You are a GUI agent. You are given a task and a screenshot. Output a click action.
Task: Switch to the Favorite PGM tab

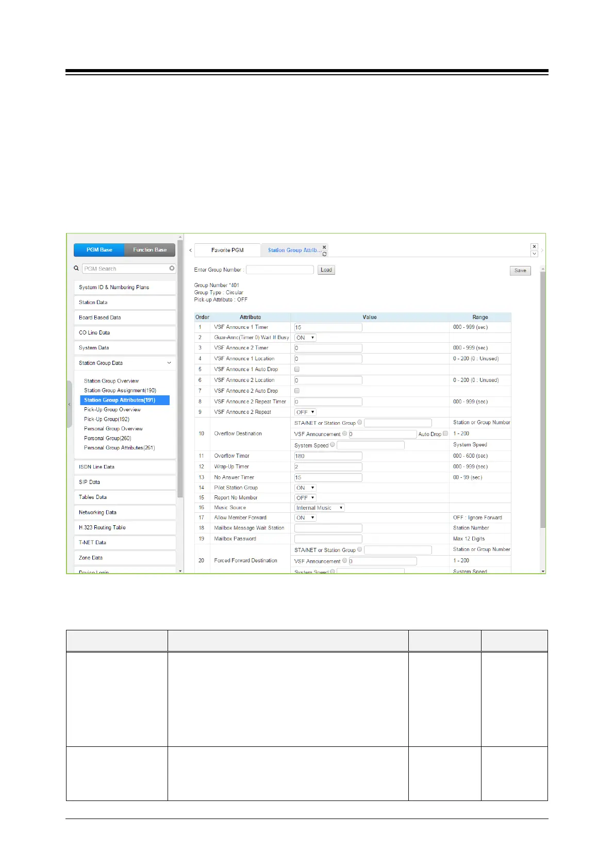click(x=227, y=250)
